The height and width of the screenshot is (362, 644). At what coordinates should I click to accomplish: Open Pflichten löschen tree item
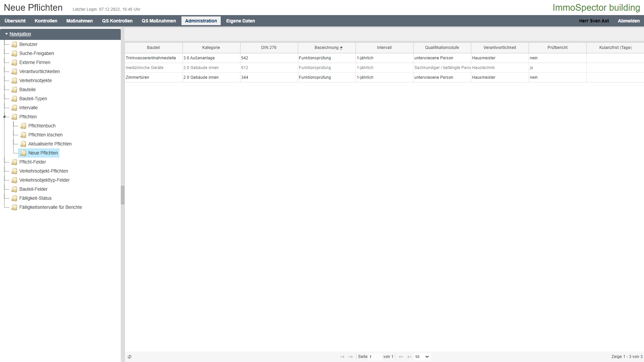click(x=45, y=135)
